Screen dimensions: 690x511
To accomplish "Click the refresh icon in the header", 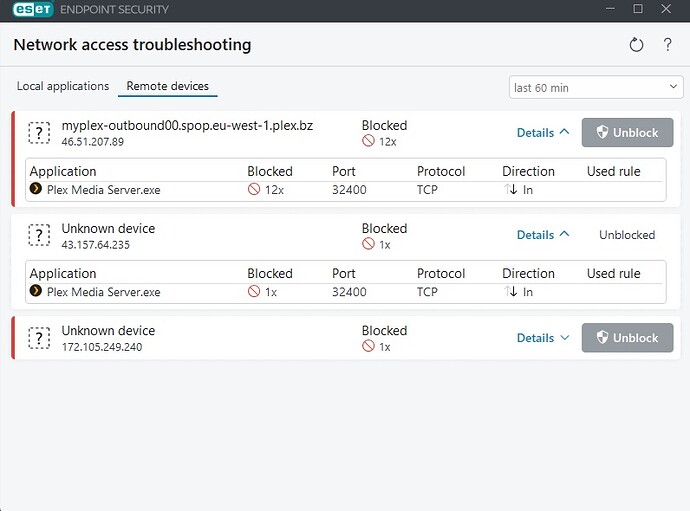I will (x=637, y=45).
